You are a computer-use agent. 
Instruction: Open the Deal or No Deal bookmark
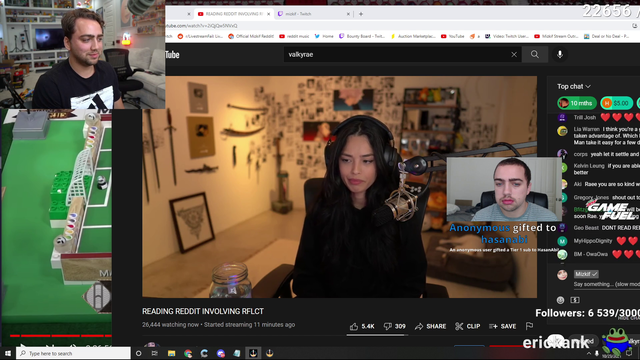pyautogui.click(x=606, y=36)
